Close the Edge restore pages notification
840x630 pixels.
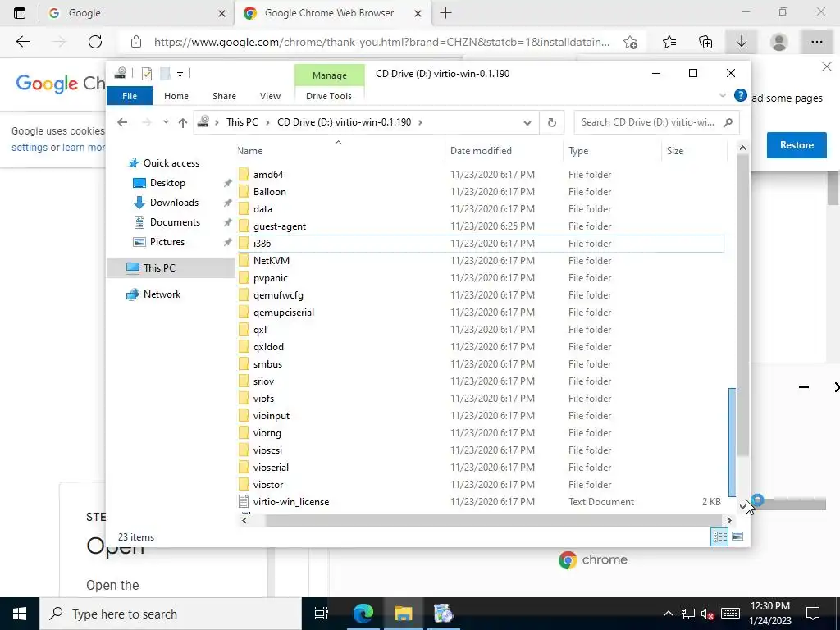click(827, 67)
